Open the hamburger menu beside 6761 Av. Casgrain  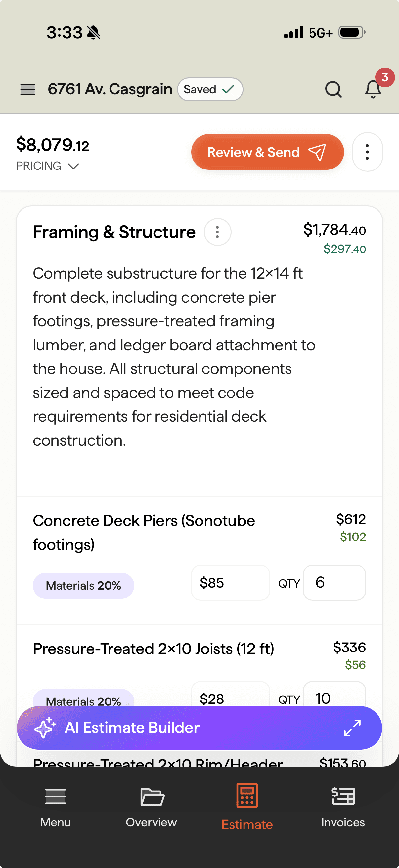pos(27,89)
